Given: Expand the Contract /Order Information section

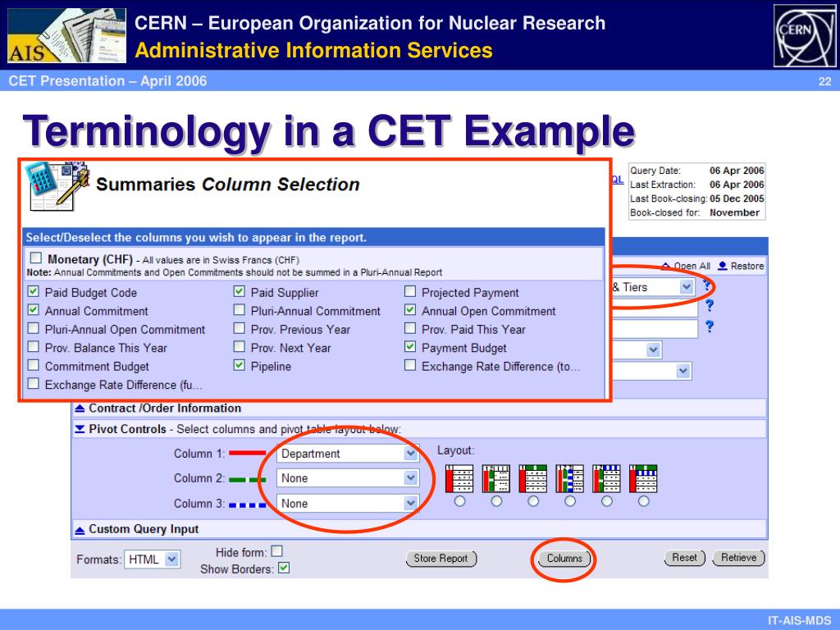Looking at the screenshot, I should (x=80, y=409).
